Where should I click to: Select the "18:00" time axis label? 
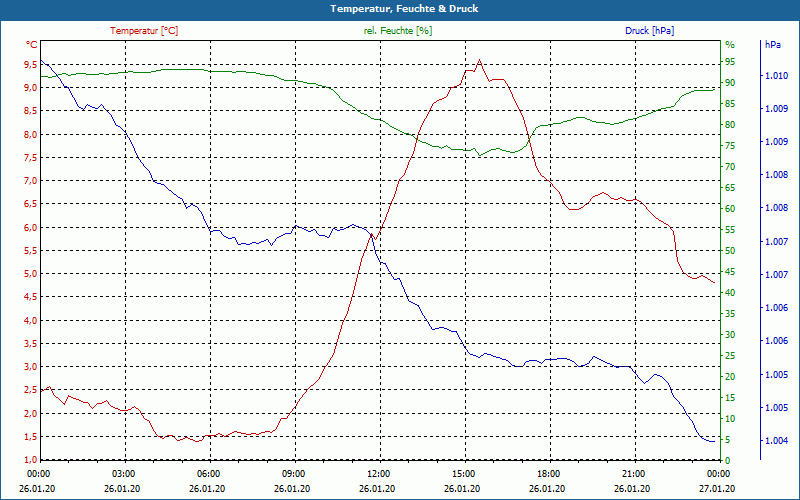[x=547, y=474]
